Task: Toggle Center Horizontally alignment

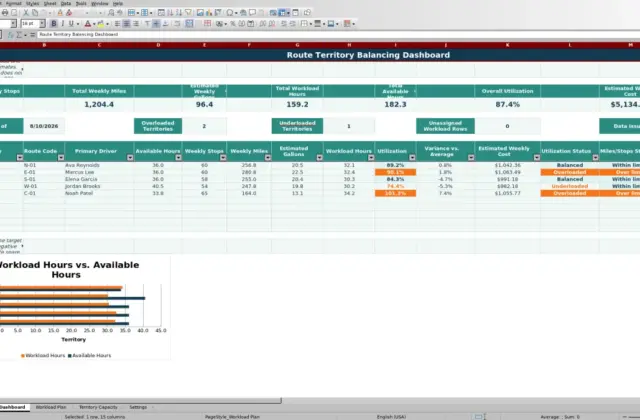Action: pos(127,24)
